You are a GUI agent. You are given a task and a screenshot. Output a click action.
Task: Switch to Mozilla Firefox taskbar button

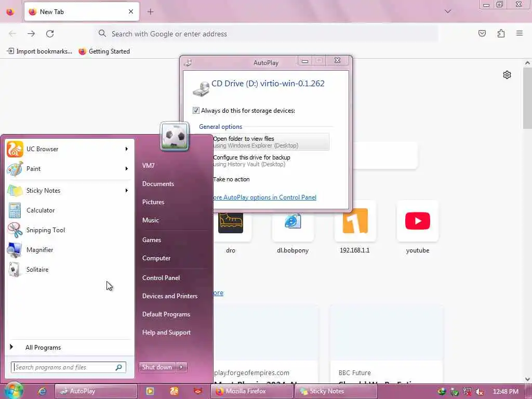point(252,391)
